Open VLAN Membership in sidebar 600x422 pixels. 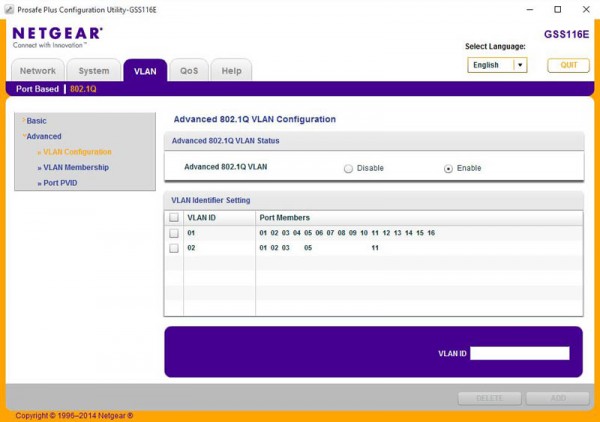[x=73, y=167]
